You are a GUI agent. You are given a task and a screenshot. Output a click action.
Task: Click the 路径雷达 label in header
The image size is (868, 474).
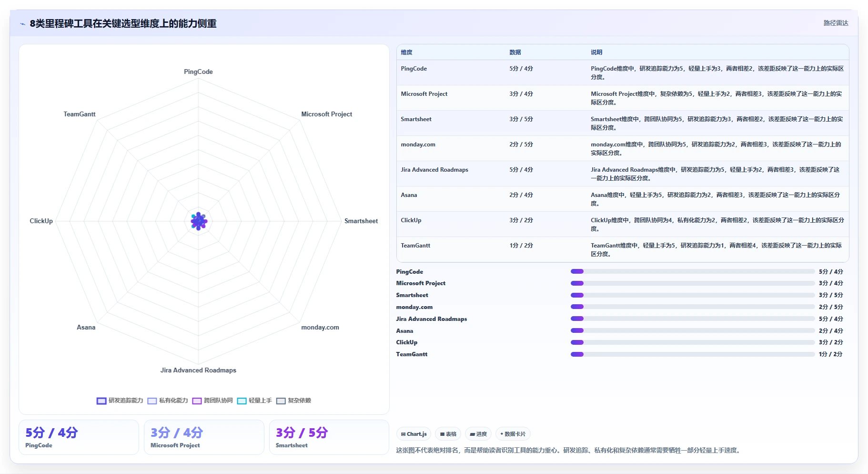pos(836,23)
